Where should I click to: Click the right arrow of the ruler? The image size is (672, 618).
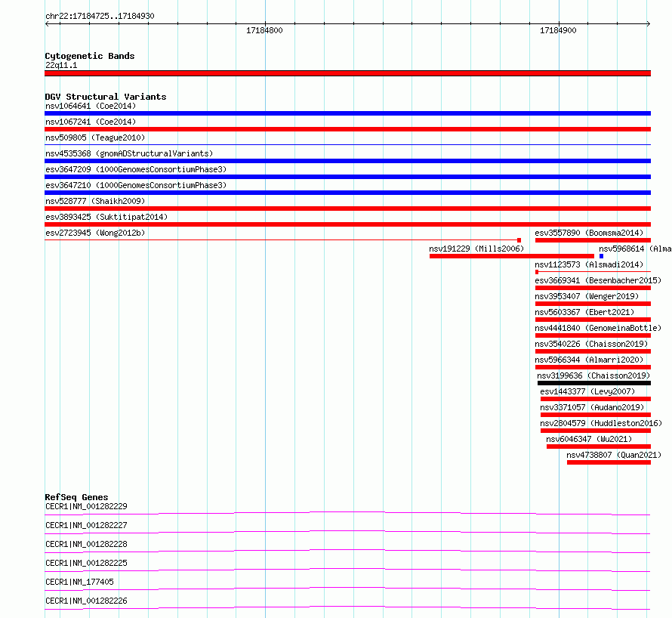[x=649, y=24]
